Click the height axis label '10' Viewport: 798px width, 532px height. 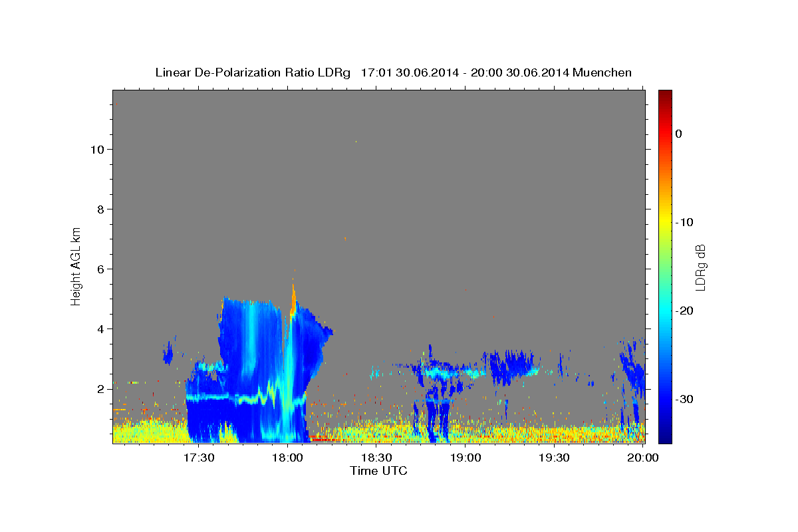point(96,150)
